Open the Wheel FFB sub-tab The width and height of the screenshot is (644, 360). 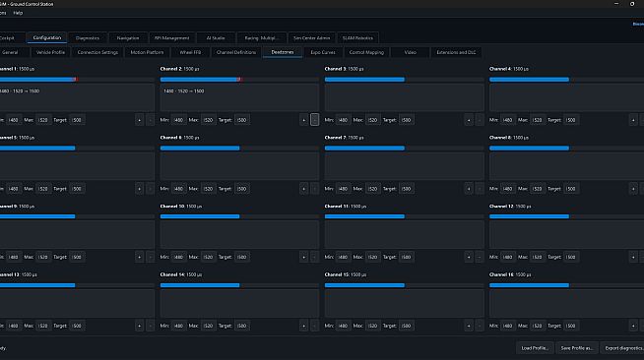pyautogui.click(x=190, y=52)
